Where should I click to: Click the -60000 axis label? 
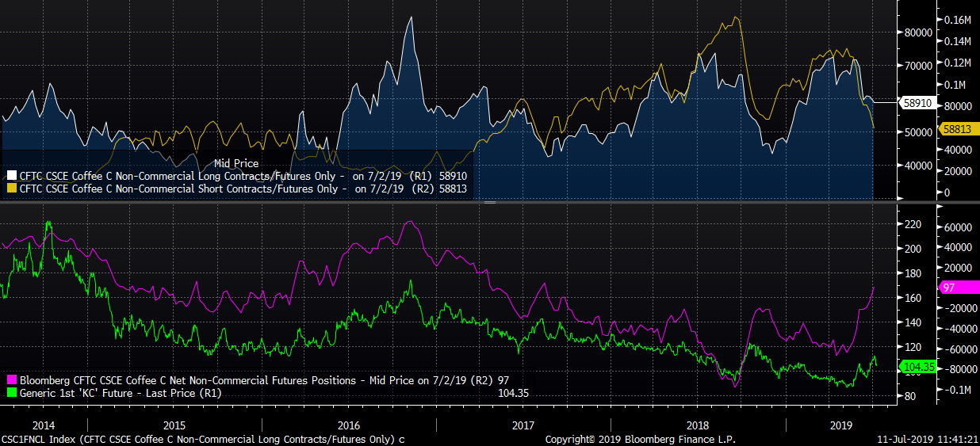(x=959, y=349)
